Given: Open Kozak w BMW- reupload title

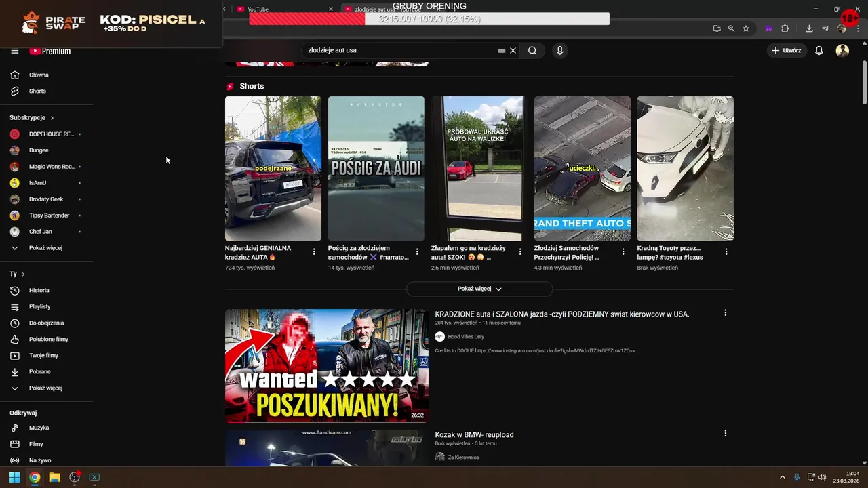Looking at the screenshot, I should (475, 434).
